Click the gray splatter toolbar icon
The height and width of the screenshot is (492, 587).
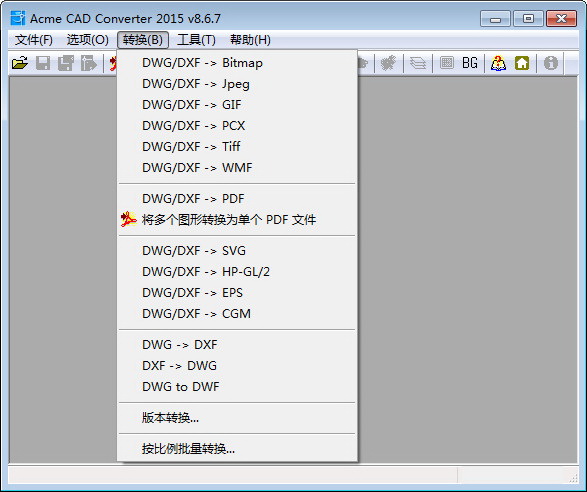point(388,63)
